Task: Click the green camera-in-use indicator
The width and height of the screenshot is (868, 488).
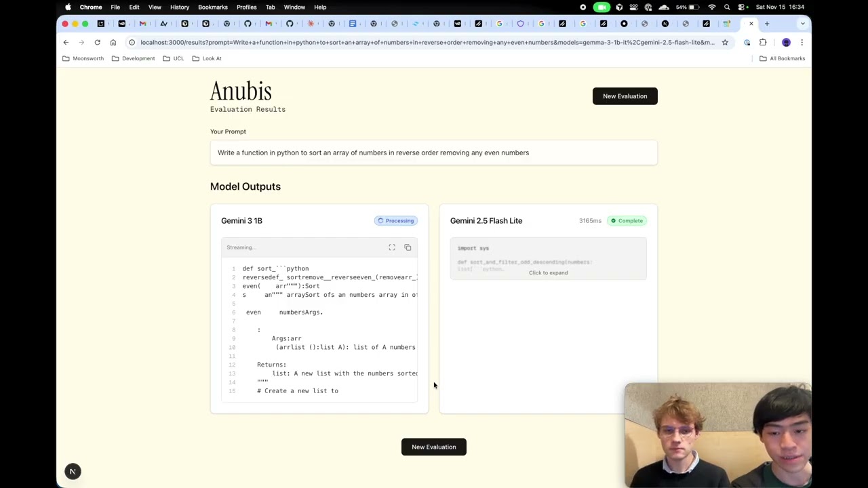Action: [x=601, y=7]
